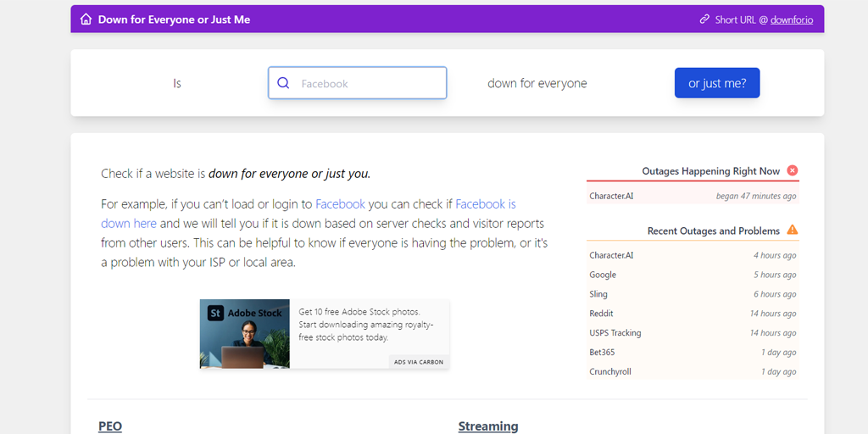Screen dimensions: 868x434
Task: Open the Down for Everyone or Just Me title
Action: [174, 19]
